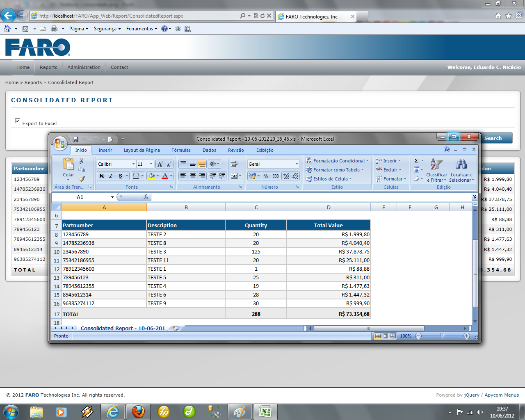The height and width of the screenshot is (420, 525).
Task: Apply the red font color
Action: (165, 176)
